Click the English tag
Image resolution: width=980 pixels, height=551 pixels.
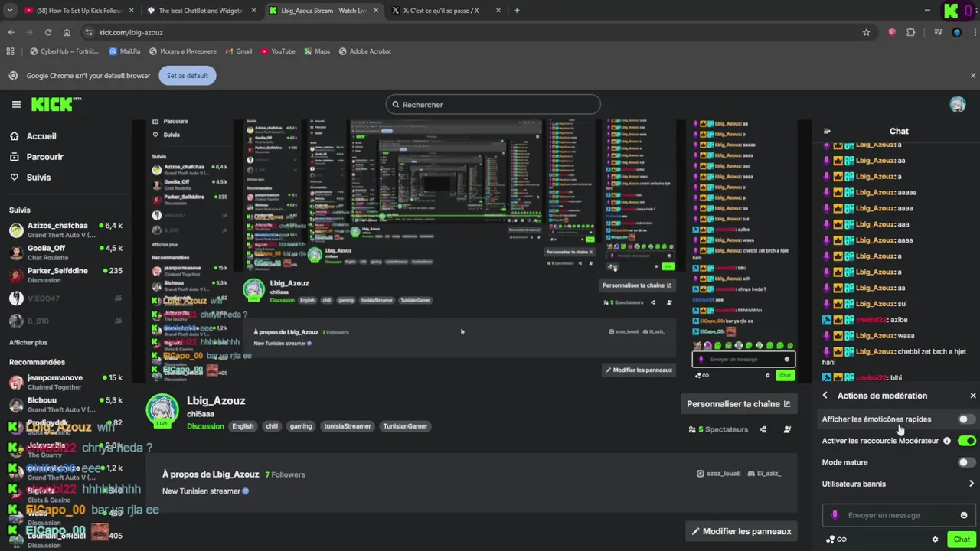pyautogui.click(x=243, y=426)
